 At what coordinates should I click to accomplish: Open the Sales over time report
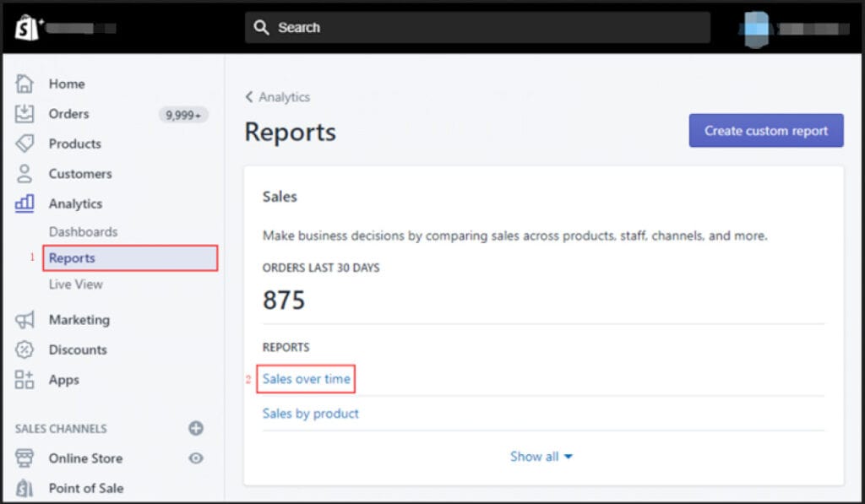pos(306,379)
